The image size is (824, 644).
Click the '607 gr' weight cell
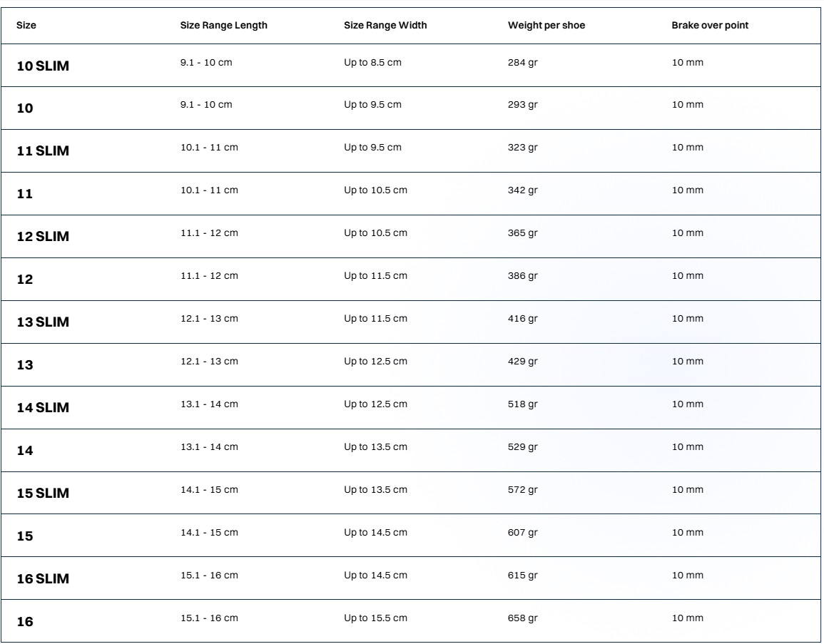[522, 533]
